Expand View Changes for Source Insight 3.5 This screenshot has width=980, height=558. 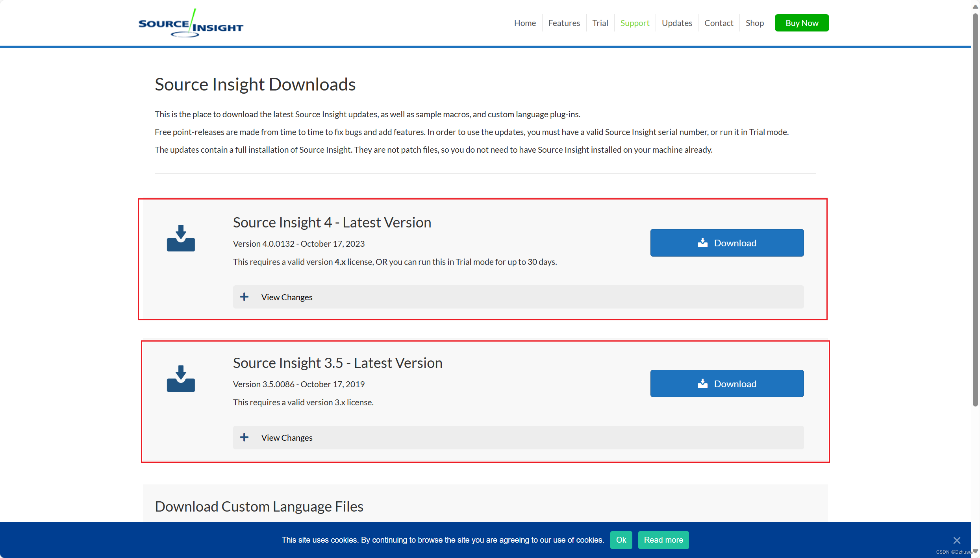point(518,438)
